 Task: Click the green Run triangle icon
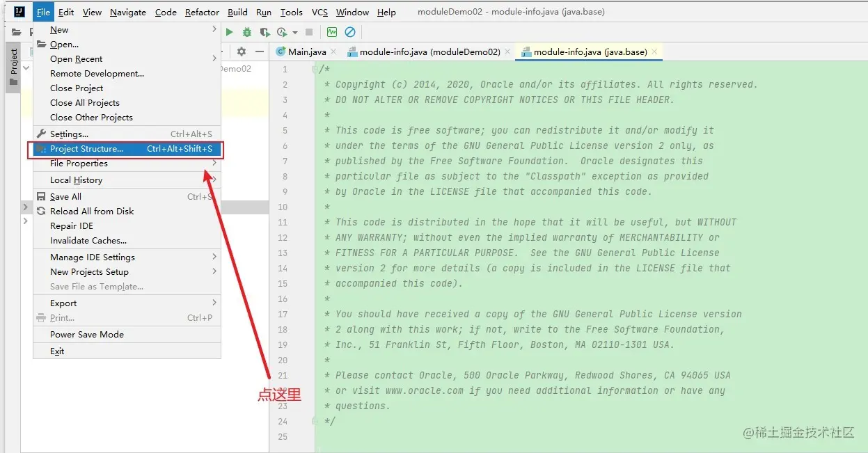pyautogui.click(x=230, y=32)
